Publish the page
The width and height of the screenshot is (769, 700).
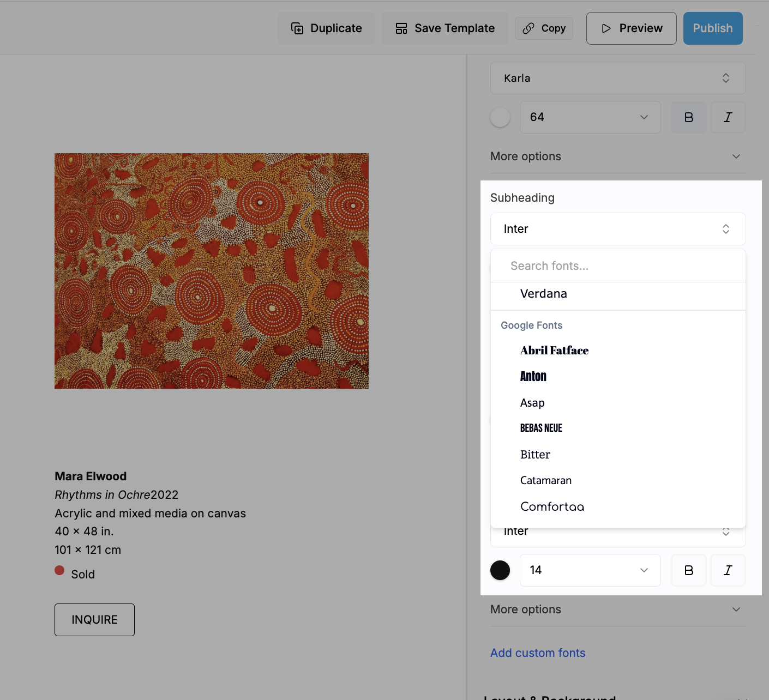(712, 28)
